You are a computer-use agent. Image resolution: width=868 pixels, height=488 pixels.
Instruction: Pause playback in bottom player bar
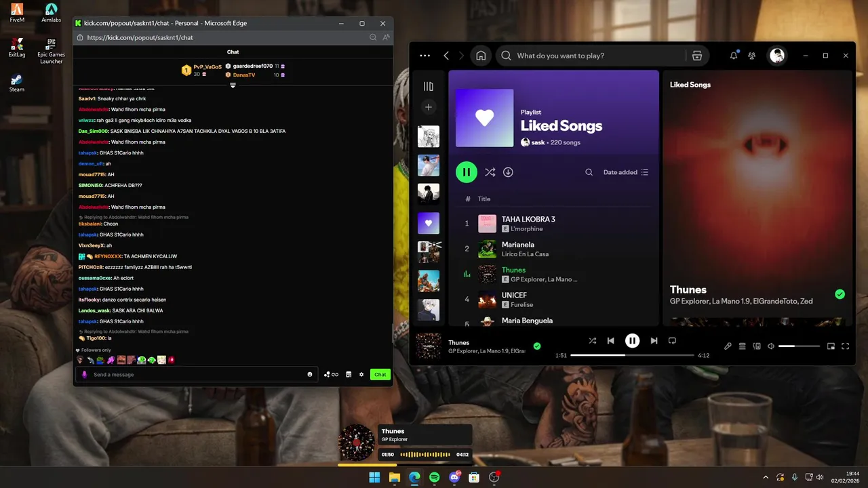(x=632, y=341)
